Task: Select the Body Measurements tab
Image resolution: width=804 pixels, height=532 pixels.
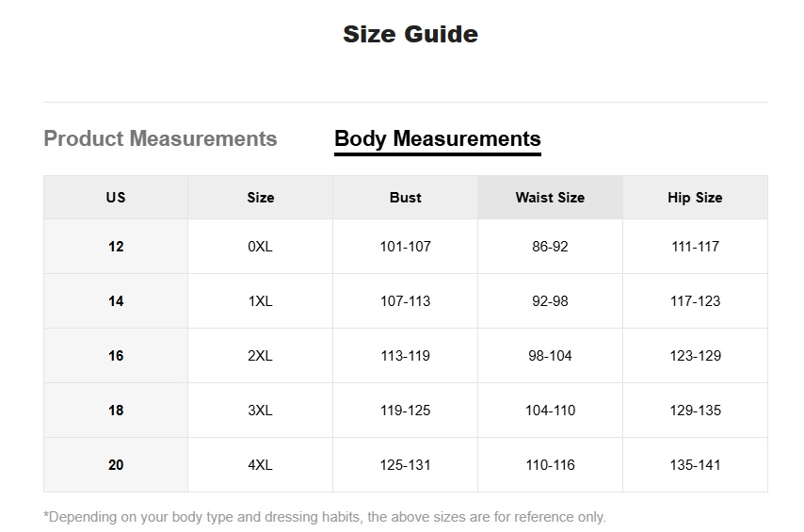Action: click(438, 138)
